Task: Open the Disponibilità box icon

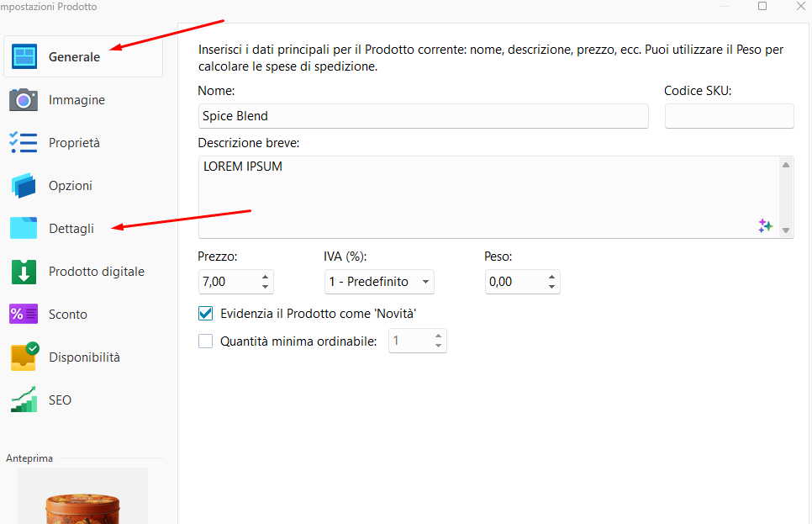Action: click(x=24, y=357)
